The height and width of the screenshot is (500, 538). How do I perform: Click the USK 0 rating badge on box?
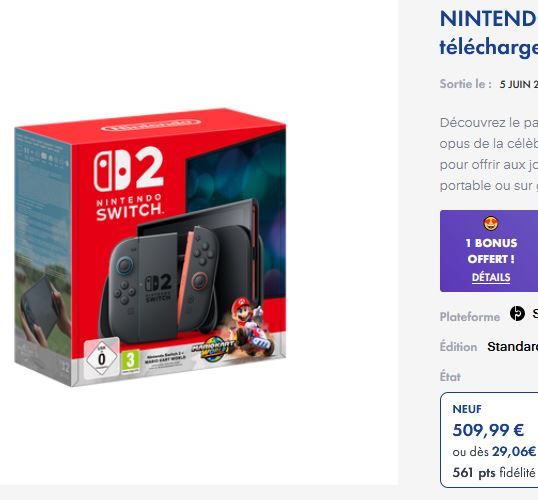pos(102,359)
